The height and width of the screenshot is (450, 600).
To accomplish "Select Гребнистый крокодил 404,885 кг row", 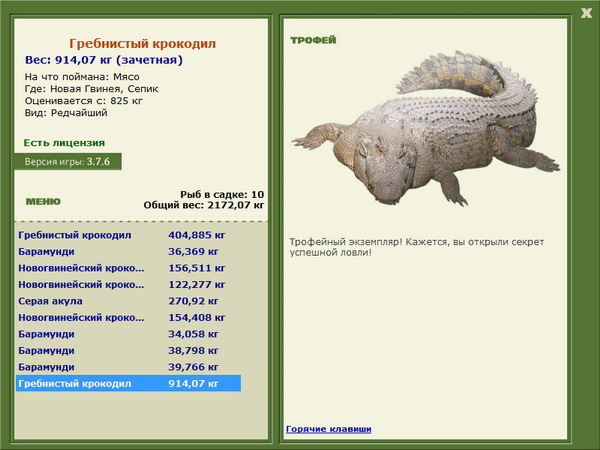I will coord(128,235).
